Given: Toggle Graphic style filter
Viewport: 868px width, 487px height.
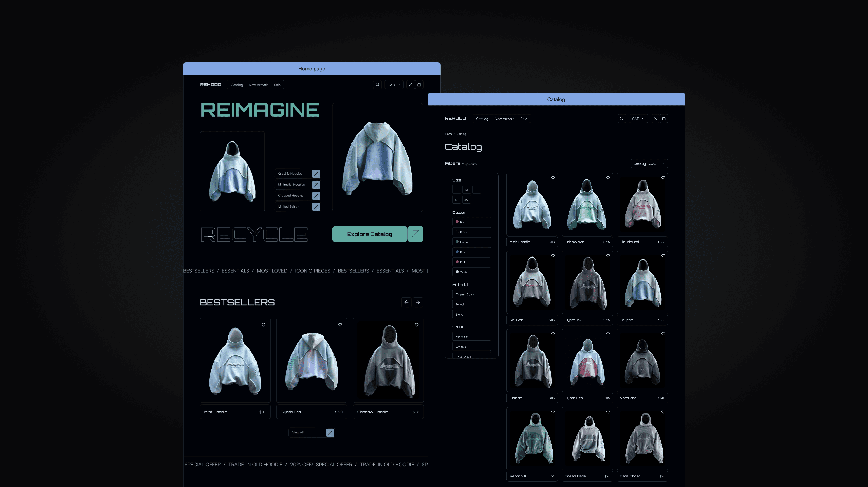Looking at the screenshot, I should (471, 347).
